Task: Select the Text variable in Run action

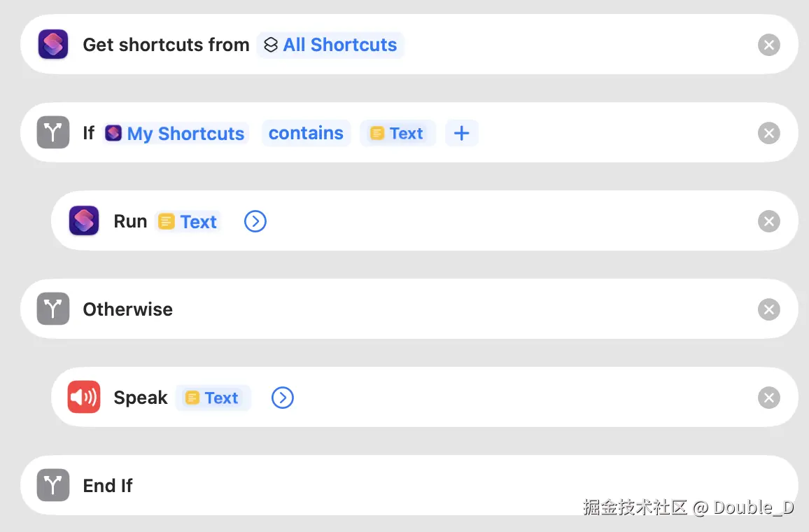Action: [188, 221]
